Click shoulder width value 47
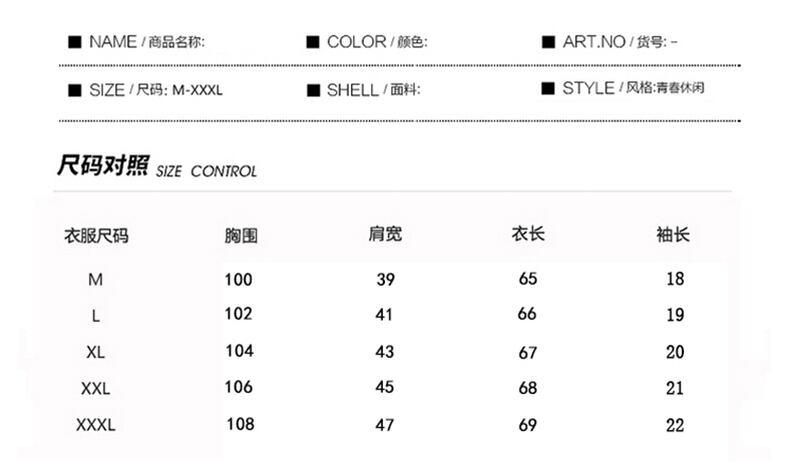 (x=385, y=424)
